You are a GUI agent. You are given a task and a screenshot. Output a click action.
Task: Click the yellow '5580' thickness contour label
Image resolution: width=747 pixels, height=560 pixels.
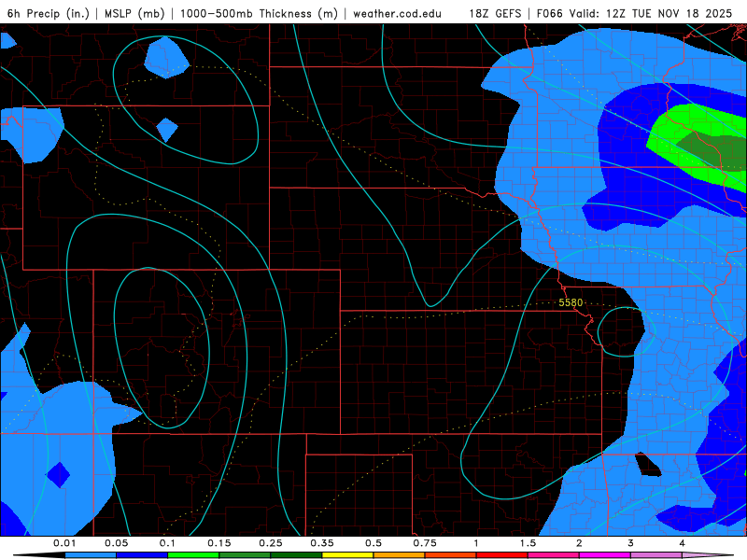pos(571,302)
